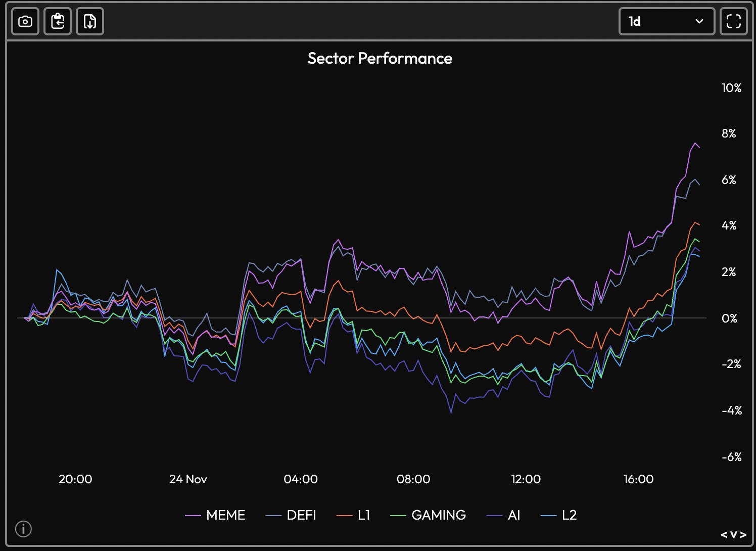The width and height of the screenshot is (756, 551).
Task: Click the GAMING green line swatch
Action: click(398, 516)
